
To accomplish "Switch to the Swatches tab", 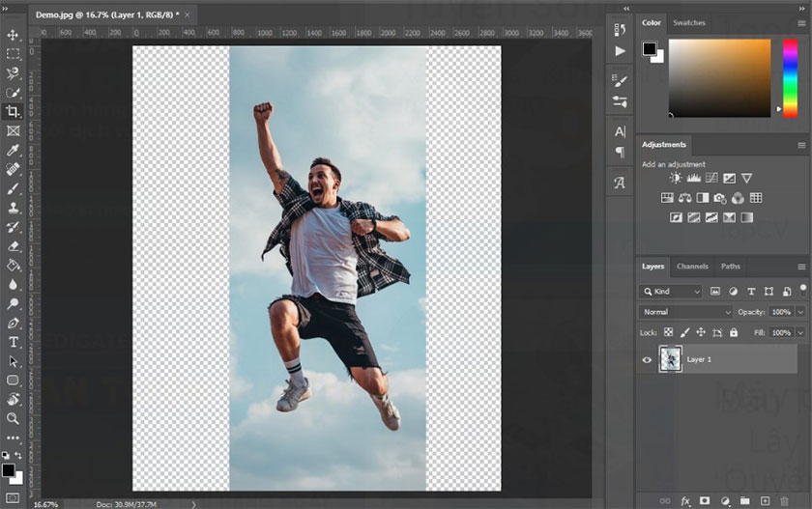I will (x=688, y=23).
